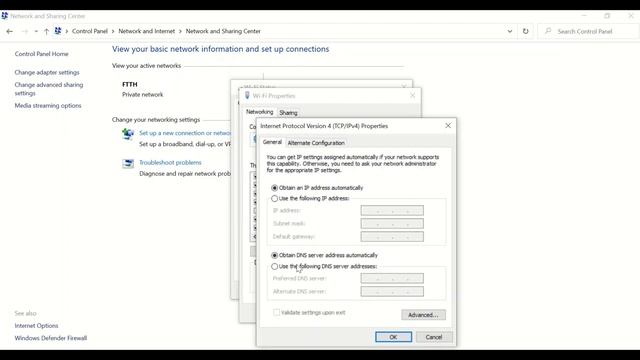Open recent locations dropdown arrow
Image resolution: width=640 pixels, height=360 pixels.
coord(36,31)
